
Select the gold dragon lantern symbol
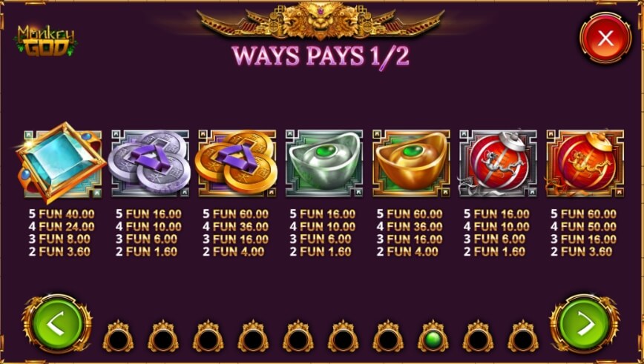[x=585, y=163]
